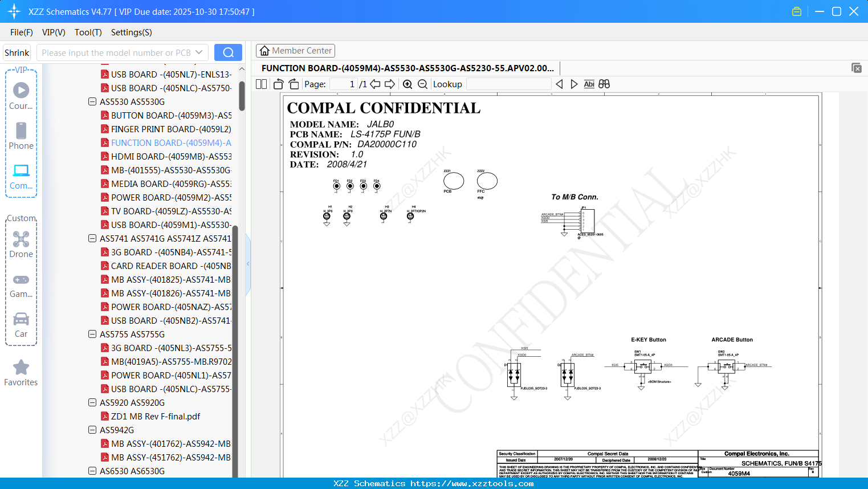Image resolution: width=868 pixels, height=489 pixels.
Task: Open the Drone category
Action: (x=21, y=244)
